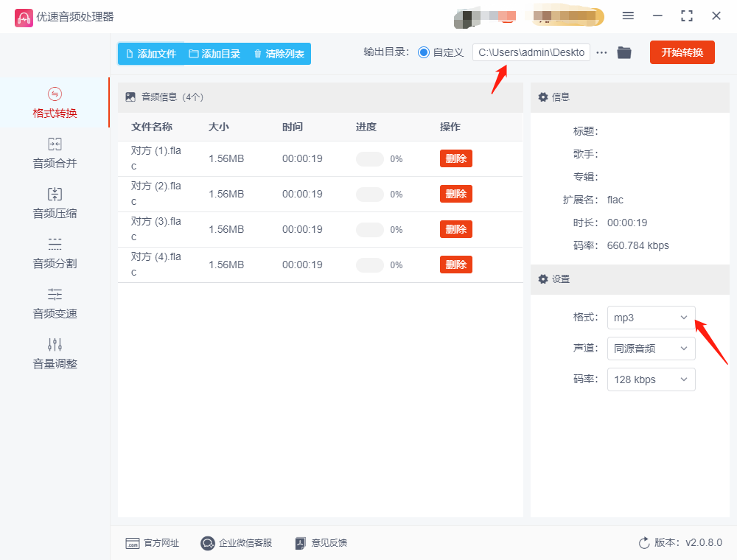The image size is (737, 560).
Task: Open the 码率 bitrate dropdown showing 128 kbps
Action: [650, 379]
